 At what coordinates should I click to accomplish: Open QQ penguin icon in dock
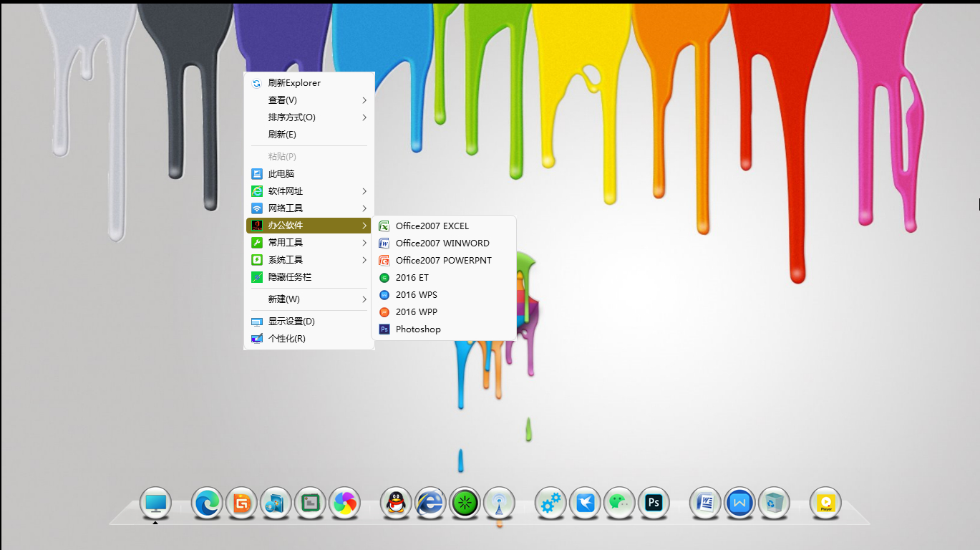[396, 503]
